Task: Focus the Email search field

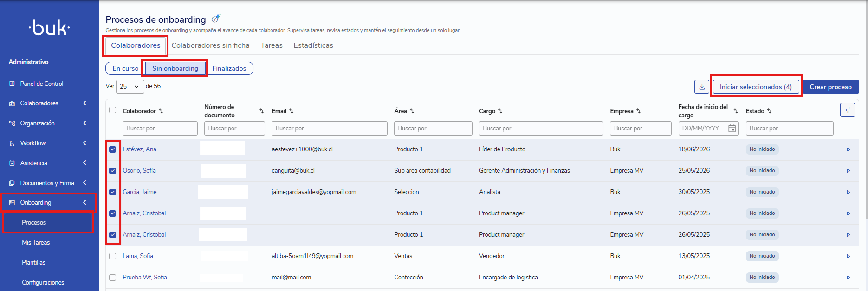Action: (330, 129)
